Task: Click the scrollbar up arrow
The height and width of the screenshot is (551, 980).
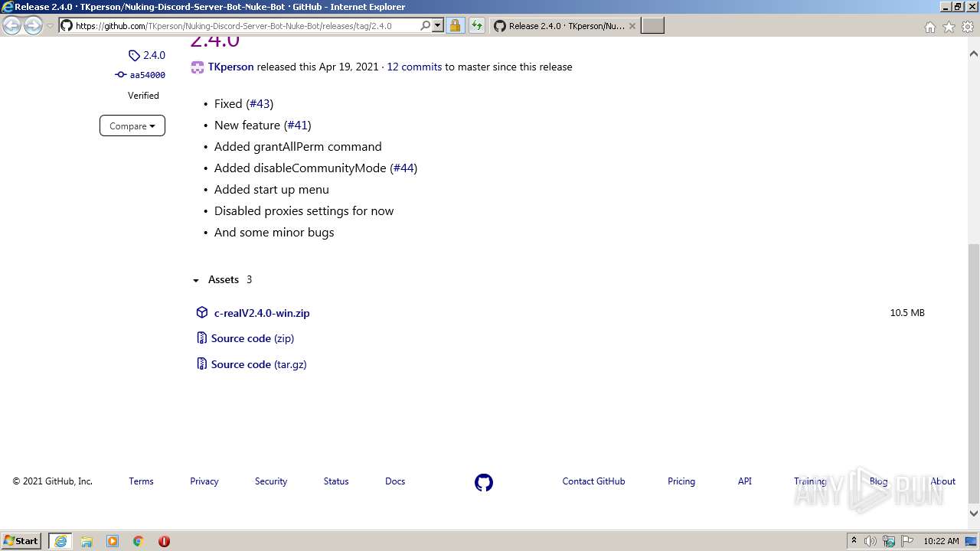Action: tap(974, 54)
